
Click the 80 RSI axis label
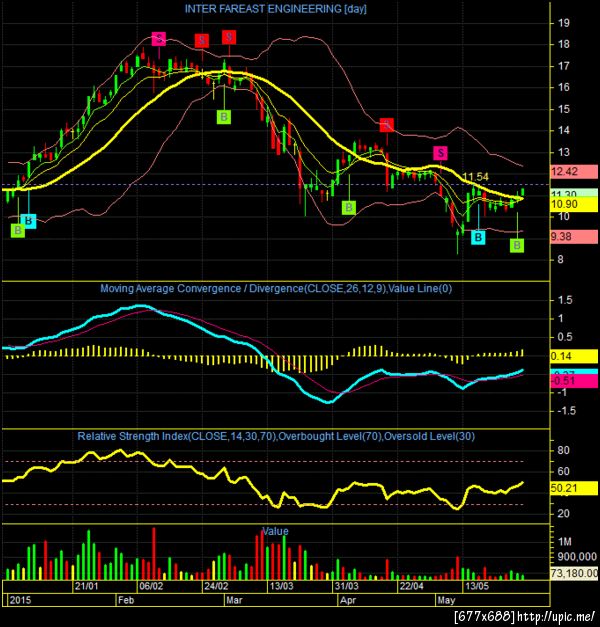coord(563,450)
